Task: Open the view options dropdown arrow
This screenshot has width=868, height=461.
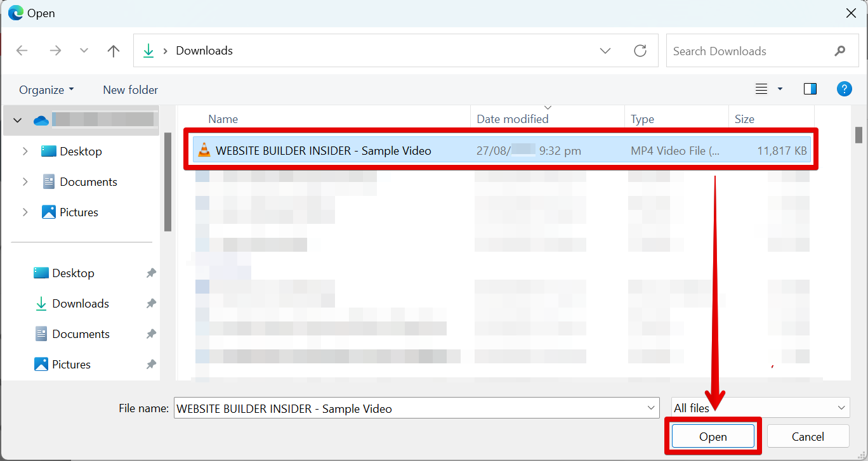Action: [x=780, y=89]
